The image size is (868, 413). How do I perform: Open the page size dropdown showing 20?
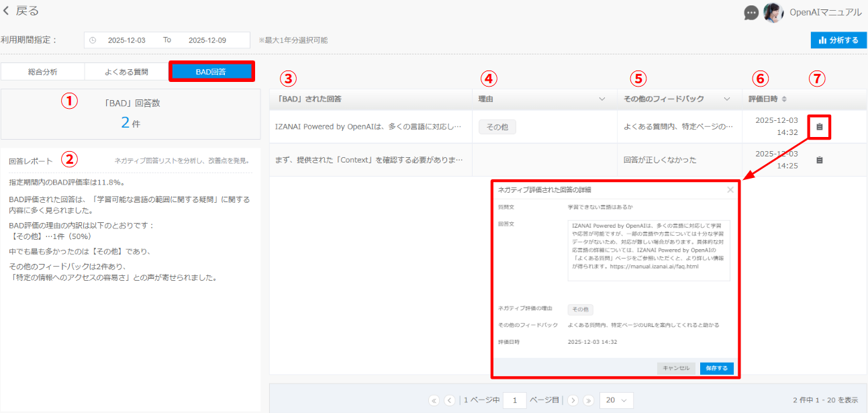tap(616, 401)
